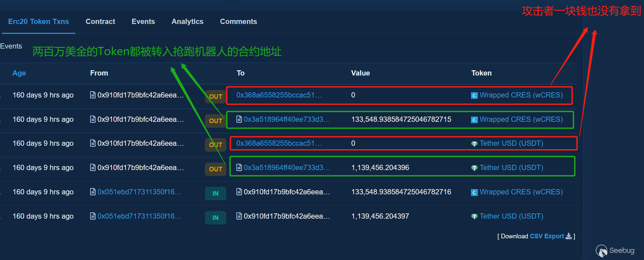The image size is (644, 260).
Task: Select value 1,139,456.204396
Action: click(x=380, y=167)
